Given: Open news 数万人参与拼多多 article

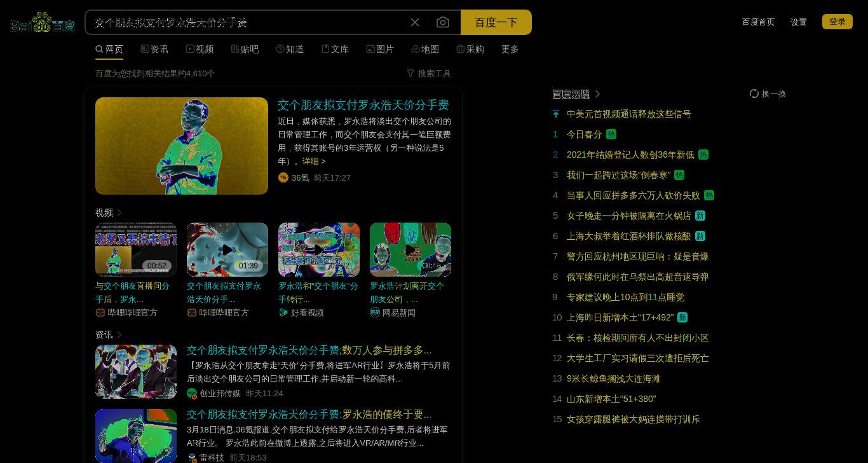Looking at the screenshot, I should click(309, 350).
